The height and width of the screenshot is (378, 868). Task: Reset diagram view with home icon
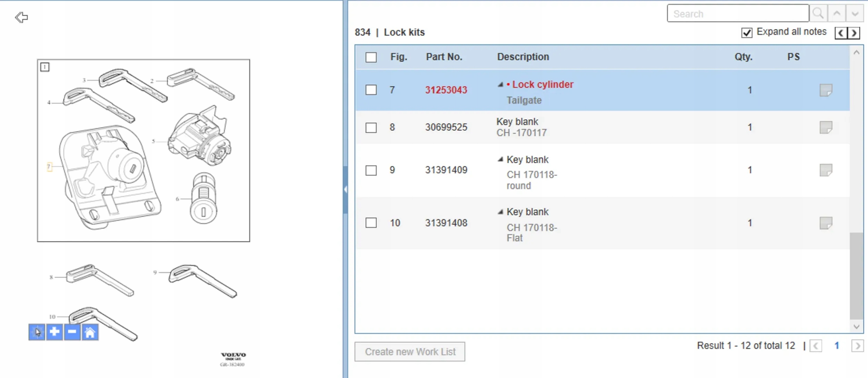90,332
